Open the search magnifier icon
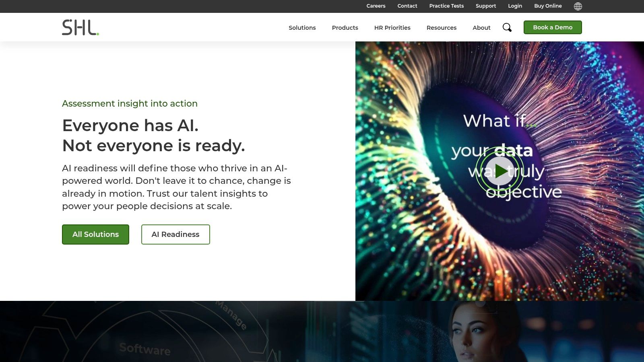 click(507, 27)
